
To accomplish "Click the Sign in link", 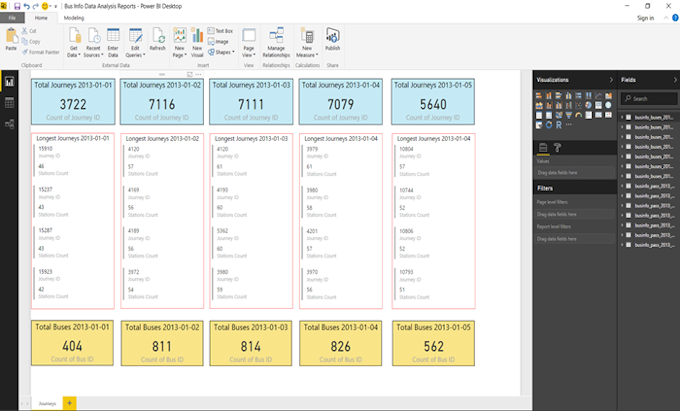I will click(644, 18).
